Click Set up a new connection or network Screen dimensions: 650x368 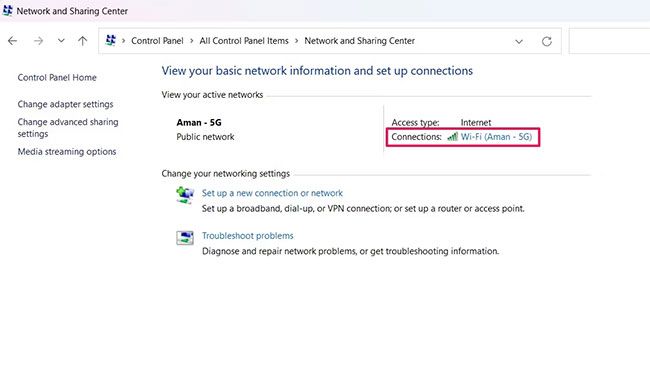tap(272, 193)
